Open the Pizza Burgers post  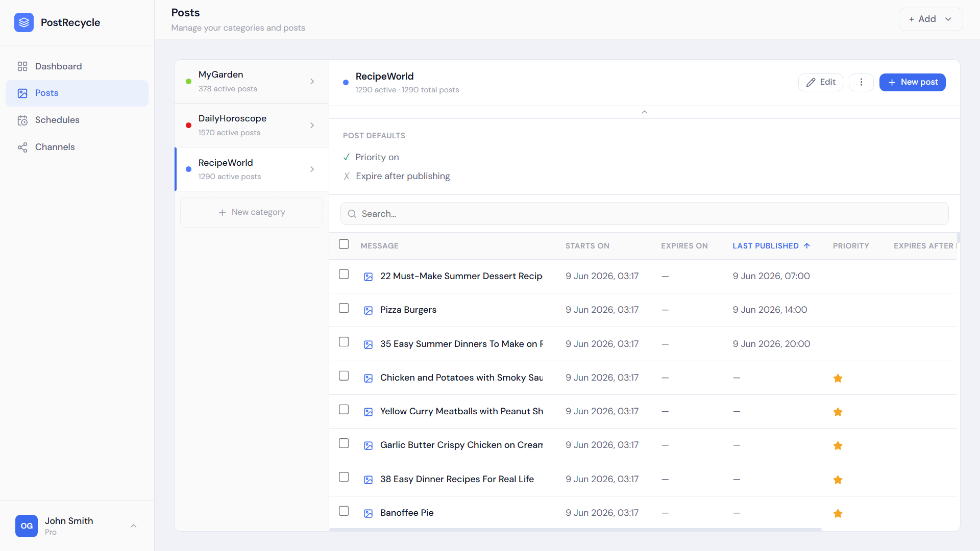[408, 310]
